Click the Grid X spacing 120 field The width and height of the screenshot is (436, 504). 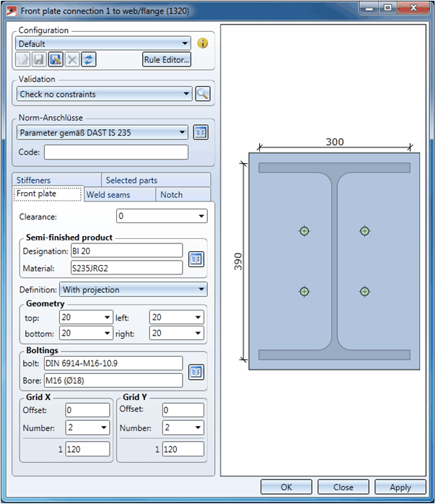(x=88, y=449)
